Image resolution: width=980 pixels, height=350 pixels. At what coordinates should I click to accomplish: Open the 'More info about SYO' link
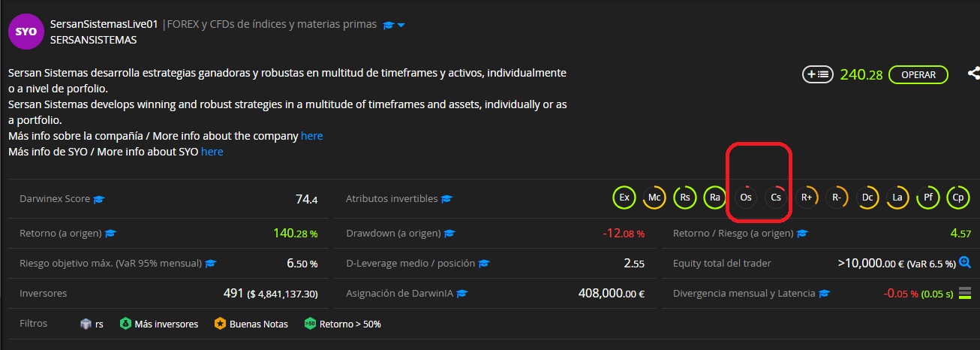click(x=212, y=152)
